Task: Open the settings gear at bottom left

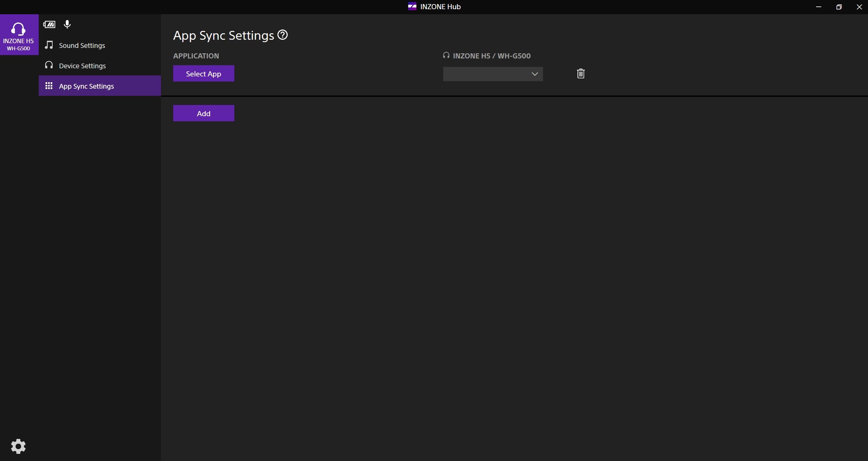Action: click(x=18, y=446)
